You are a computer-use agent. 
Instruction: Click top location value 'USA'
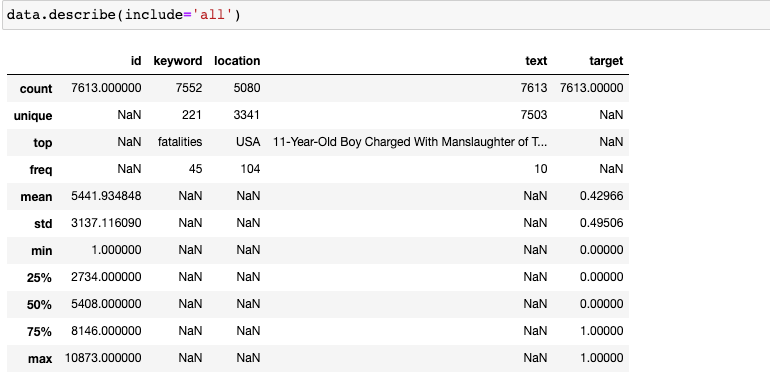tap(248, 142)
